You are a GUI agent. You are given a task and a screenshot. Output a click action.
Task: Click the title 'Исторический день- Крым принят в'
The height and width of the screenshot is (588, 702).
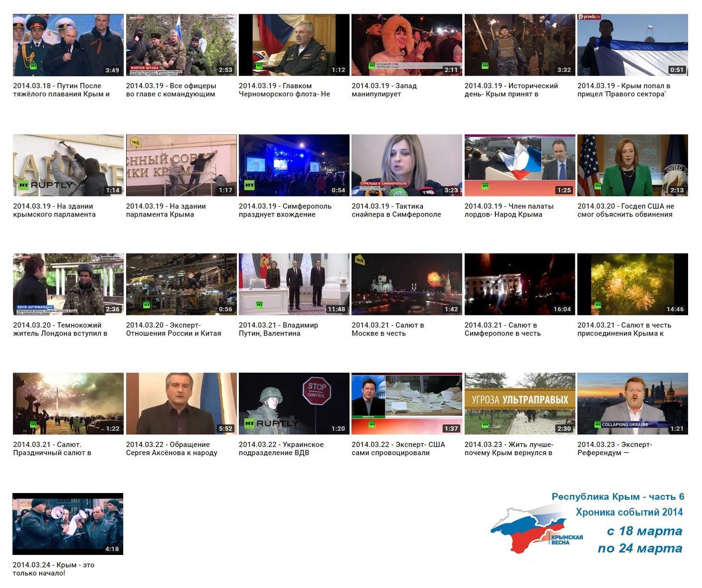(512, 90)
